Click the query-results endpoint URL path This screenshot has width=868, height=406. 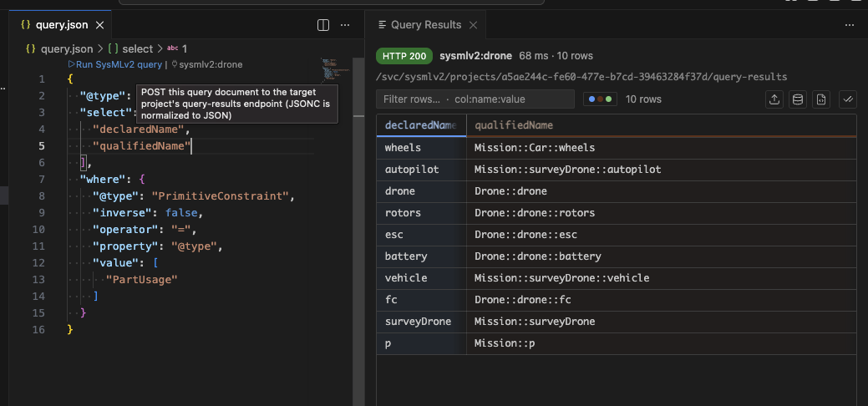click(x=581, y=76)
